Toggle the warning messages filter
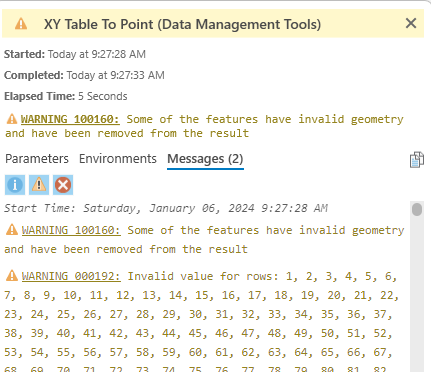 (39, 185)
